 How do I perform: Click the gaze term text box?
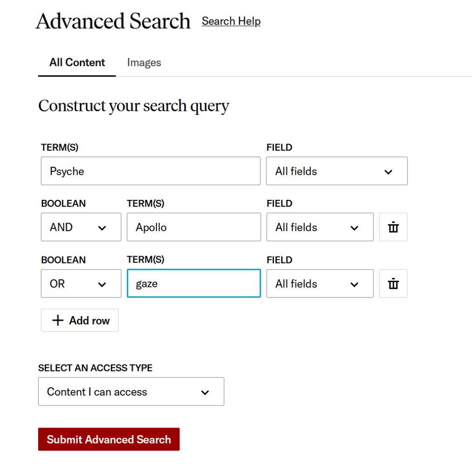[x=193, y=284]
